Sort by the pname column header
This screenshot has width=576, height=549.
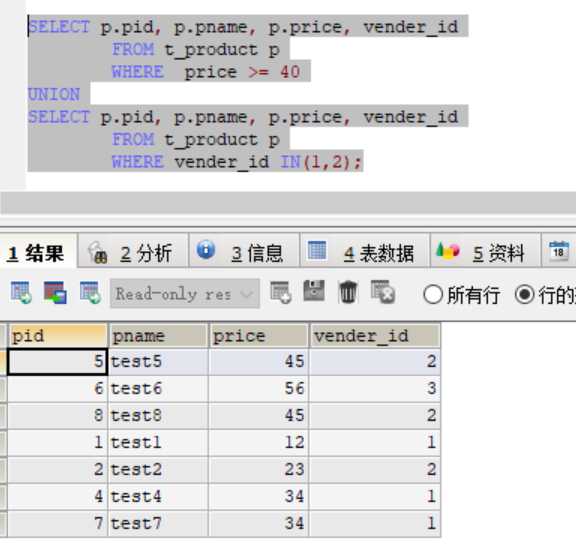158,336
